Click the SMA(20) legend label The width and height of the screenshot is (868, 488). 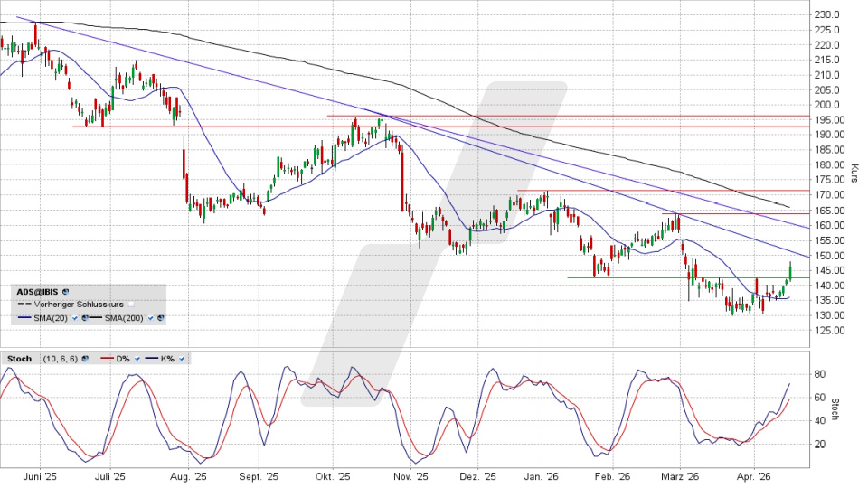point(51,318)
